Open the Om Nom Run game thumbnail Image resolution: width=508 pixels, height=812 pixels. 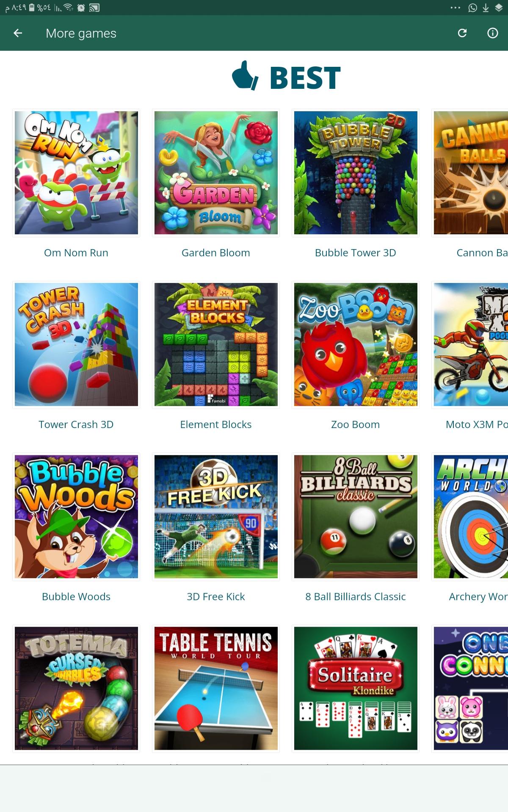(x=76, y=173)
